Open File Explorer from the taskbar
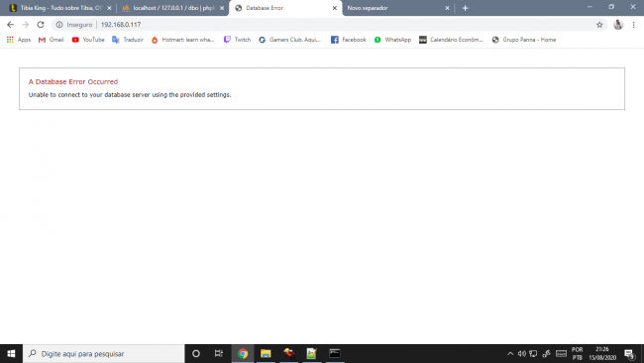This screenshot has width=644, height=363. [266, 353]
